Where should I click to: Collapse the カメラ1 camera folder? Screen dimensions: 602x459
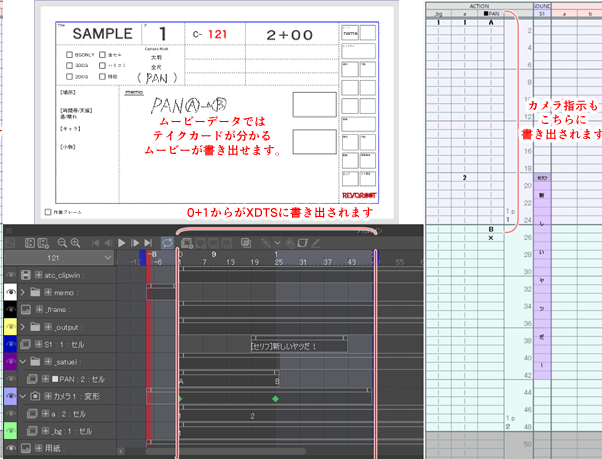[23, 396]
